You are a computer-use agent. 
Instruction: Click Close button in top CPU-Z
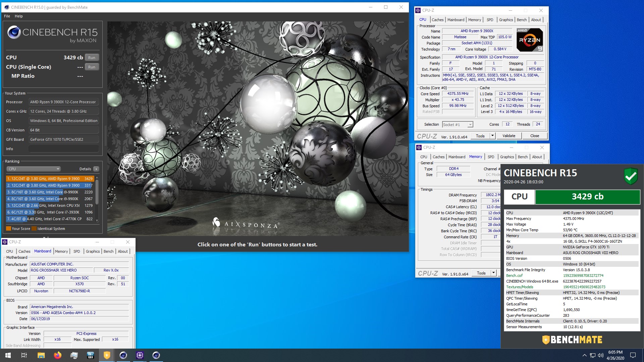point(535,136)
